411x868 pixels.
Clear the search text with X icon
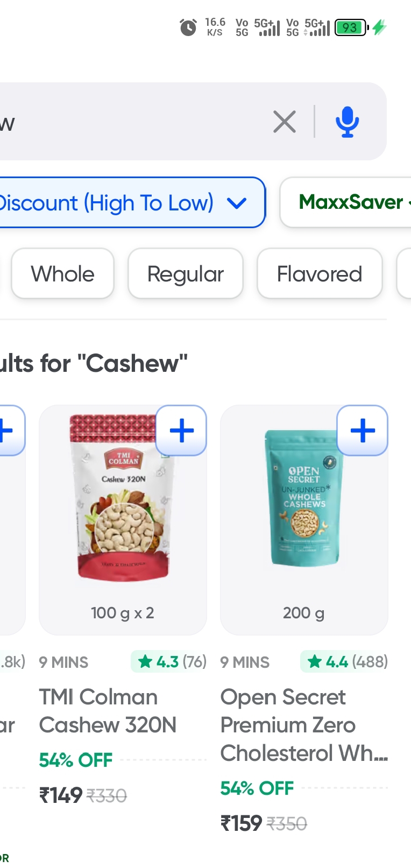tap(284, 122)
